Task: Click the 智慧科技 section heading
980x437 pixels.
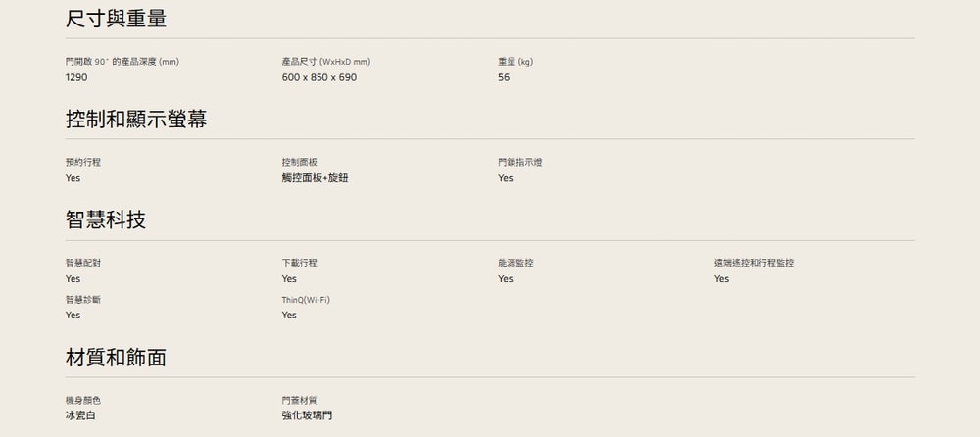Action: (106, 220)
